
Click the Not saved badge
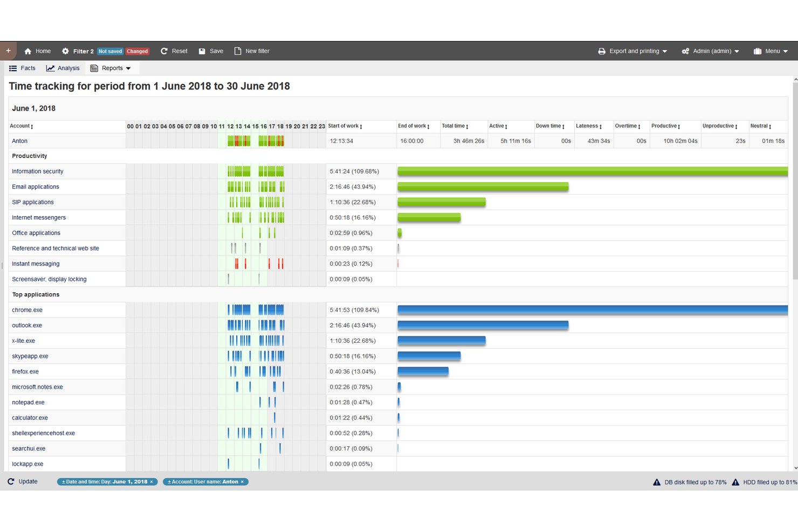111,51
